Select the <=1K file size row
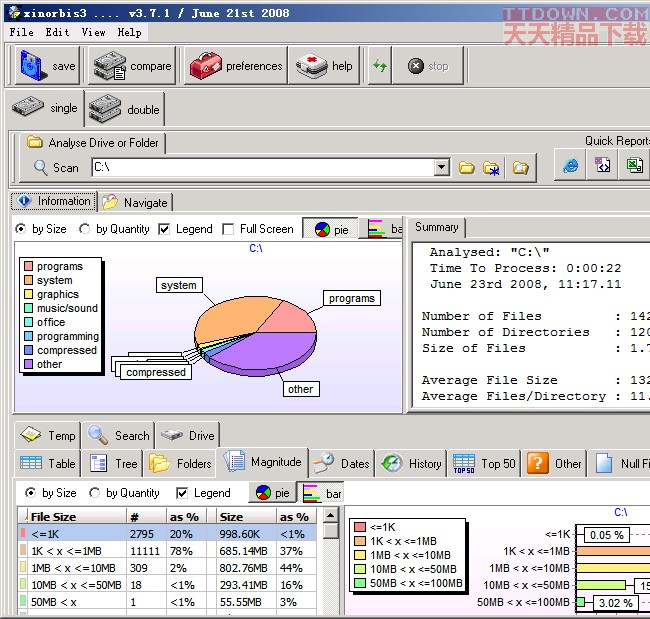The width and height of the screenshot is (650, 619). (x=167, y=534)
